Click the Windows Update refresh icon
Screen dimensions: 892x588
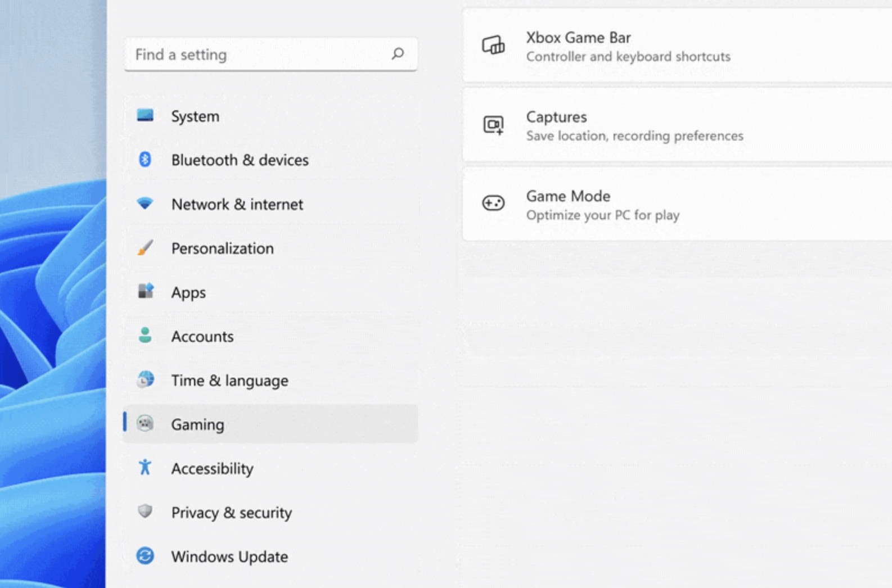point(145,555)
